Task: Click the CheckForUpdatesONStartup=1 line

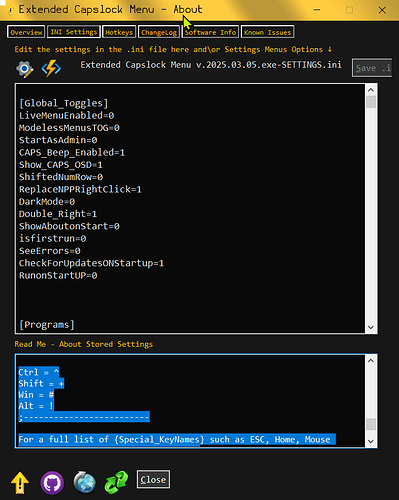Action: pyautogui.click(x=91, y=263)
